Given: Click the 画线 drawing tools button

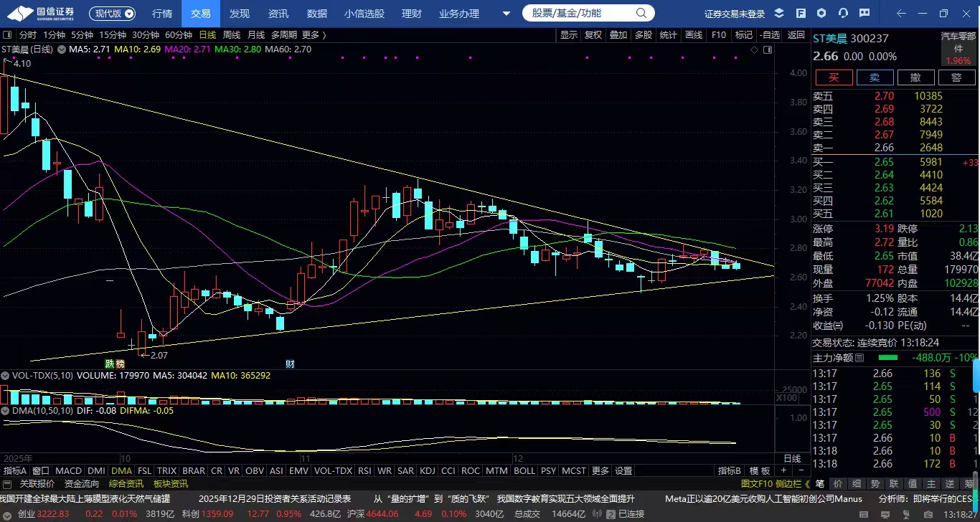Looking at the screenshot, I should pyautogui.click(x=694, y=35).
